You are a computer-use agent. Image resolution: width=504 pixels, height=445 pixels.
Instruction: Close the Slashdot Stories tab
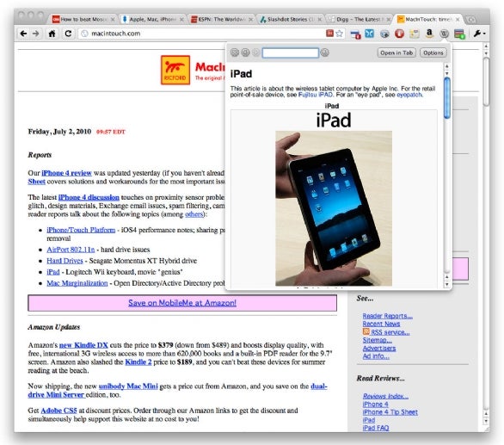319,20
